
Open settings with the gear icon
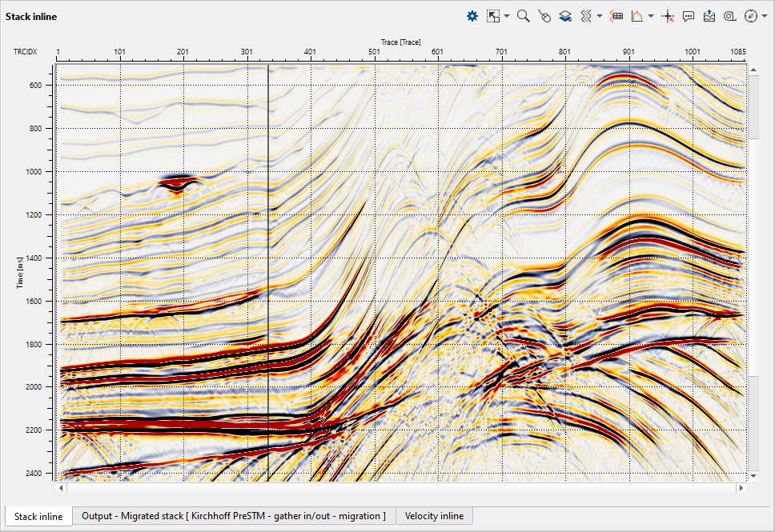tap(472, 16)
